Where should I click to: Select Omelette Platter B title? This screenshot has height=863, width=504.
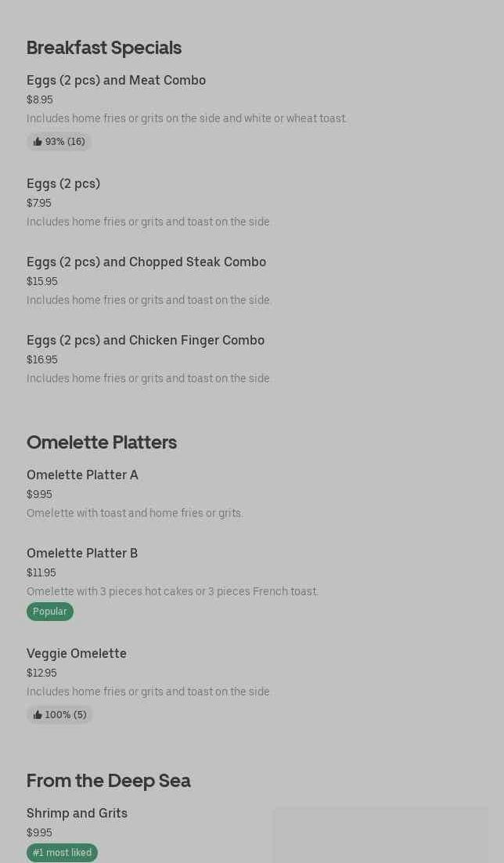[82, 553]
